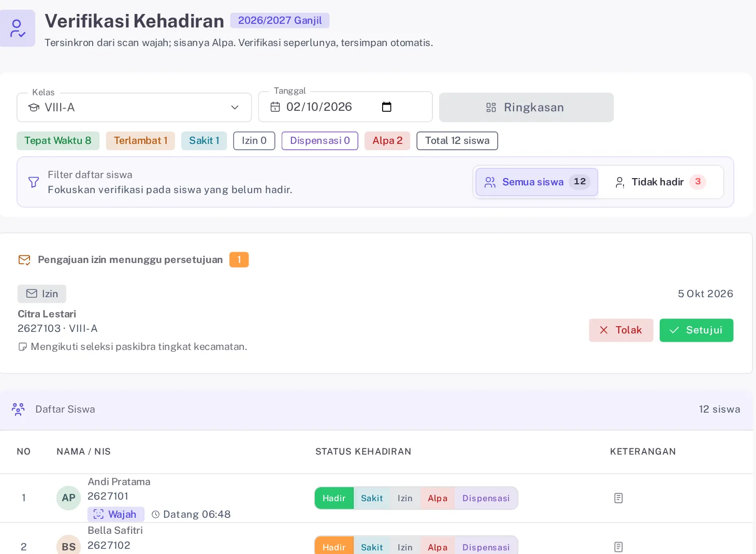
Task: Click the Terlambat 1 badge
Action: pyautogui.click(x=140, y=141)
